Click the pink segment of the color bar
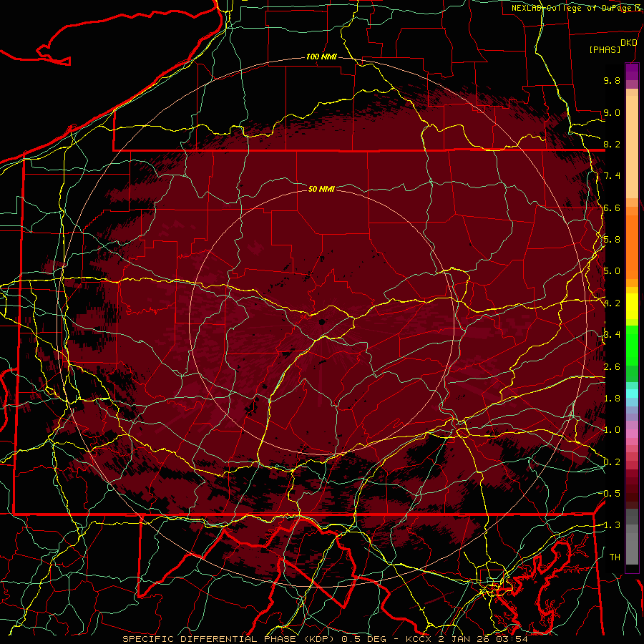Screen dimensions: 644x644 pos(632,434)
